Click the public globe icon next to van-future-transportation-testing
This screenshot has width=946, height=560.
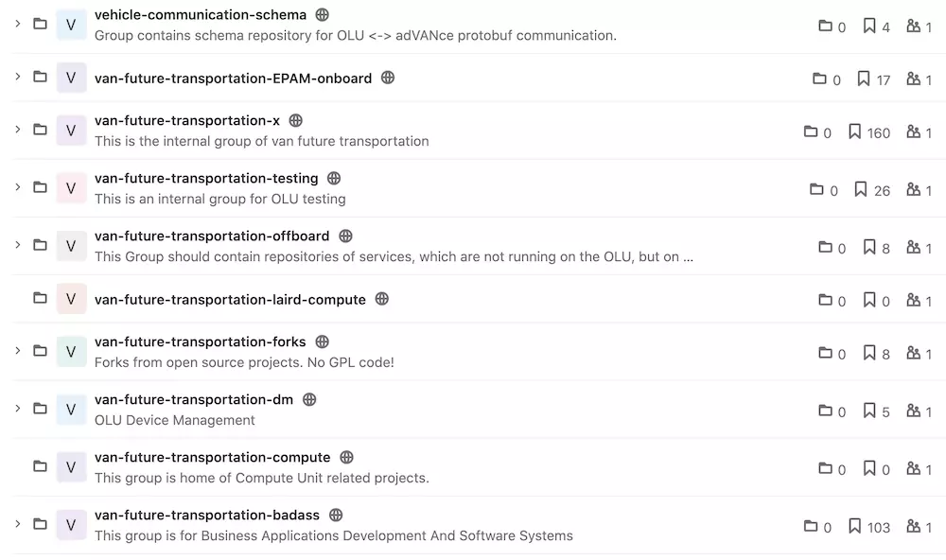click(334, 178)
